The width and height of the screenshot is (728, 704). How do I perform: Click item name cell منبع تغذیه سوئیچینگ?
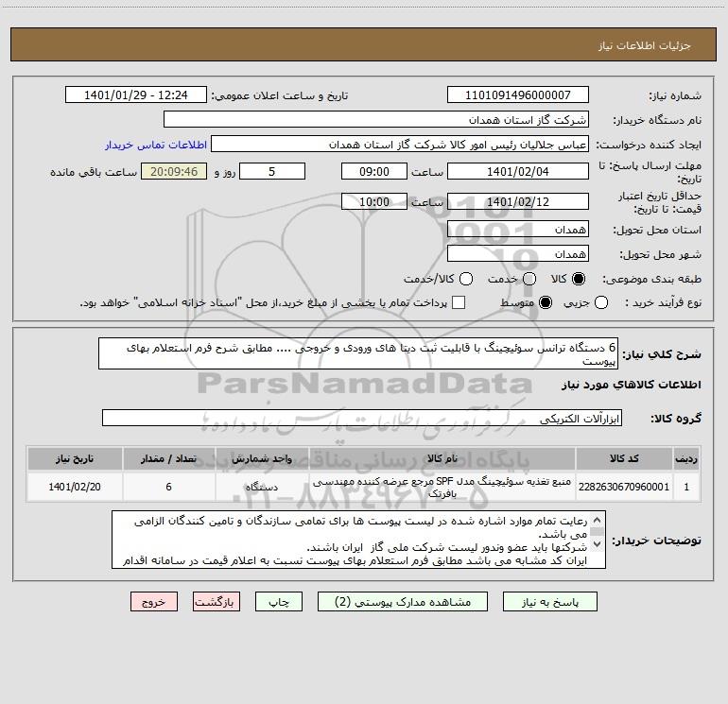[x=442, y=487]
